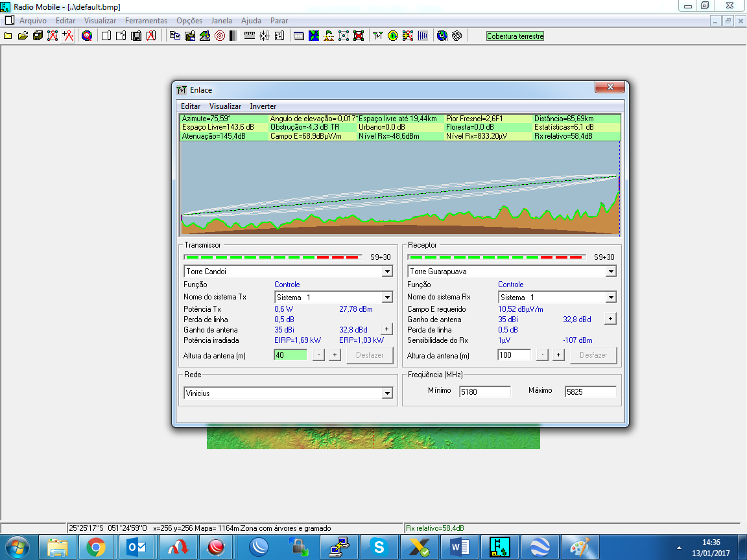
Task: Expand the Torre Candoi transmitter dropdown
Action: click(387, 272)
